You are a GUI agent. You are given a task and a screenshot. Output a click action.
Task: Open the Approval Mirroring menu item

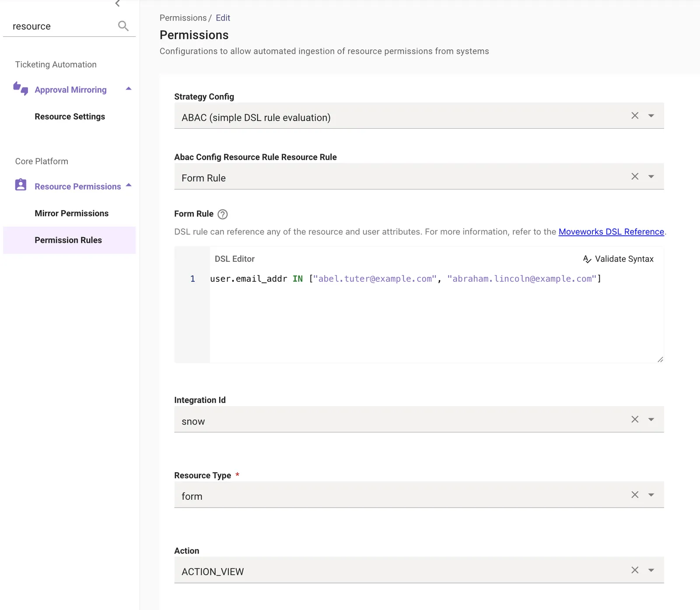pos(70,90)
